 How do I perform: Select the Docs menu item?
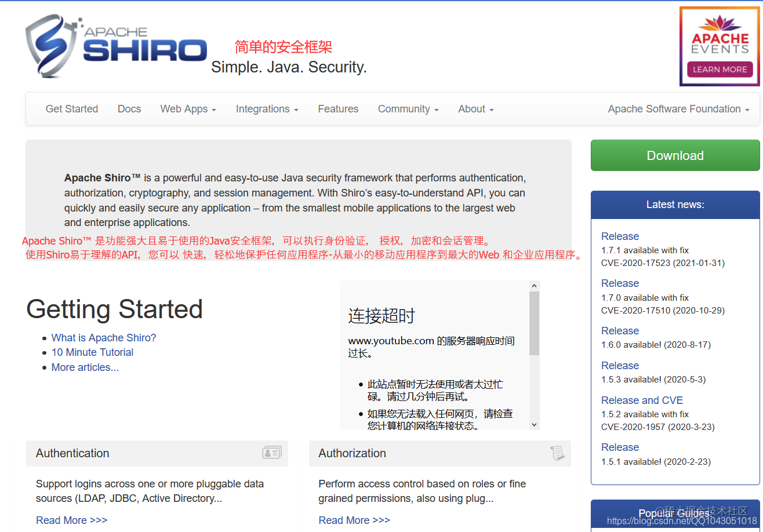129,109
